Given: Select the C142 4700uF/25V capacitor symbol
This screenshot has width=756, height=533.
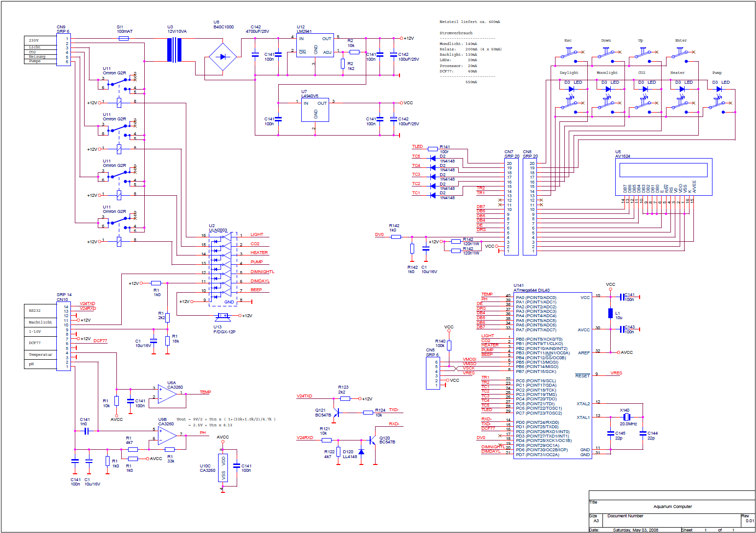Looking at the screenshot, I should coord(255,54).
